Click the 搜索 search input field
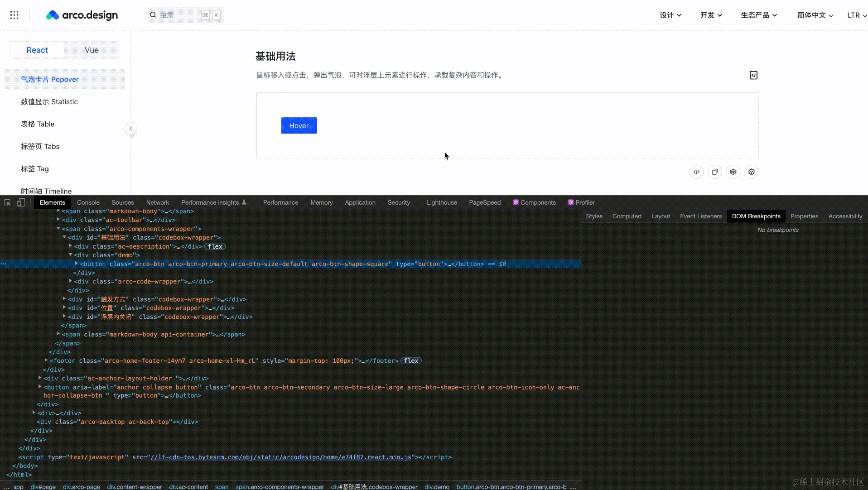Viewport: 868px width, 490px height. (185, 15)
